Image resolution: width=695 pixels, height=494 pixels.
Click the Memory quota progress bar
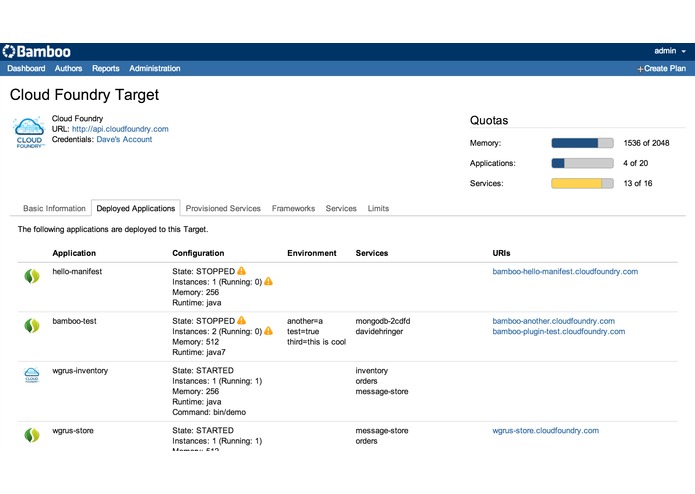click(x=582, y=143)
